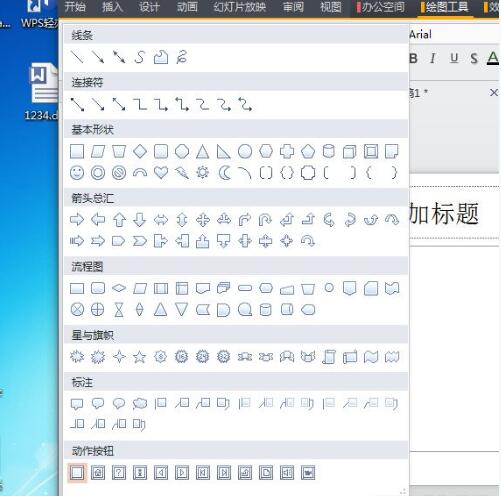Viewport: 501px width, 496px height.
Task: Insert the oval callout shape
Action: 119,404
